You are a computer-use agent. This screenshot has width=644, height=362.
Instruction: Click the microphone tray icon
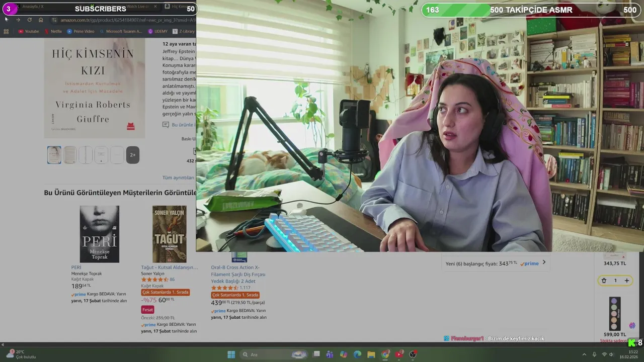point(594,354)
